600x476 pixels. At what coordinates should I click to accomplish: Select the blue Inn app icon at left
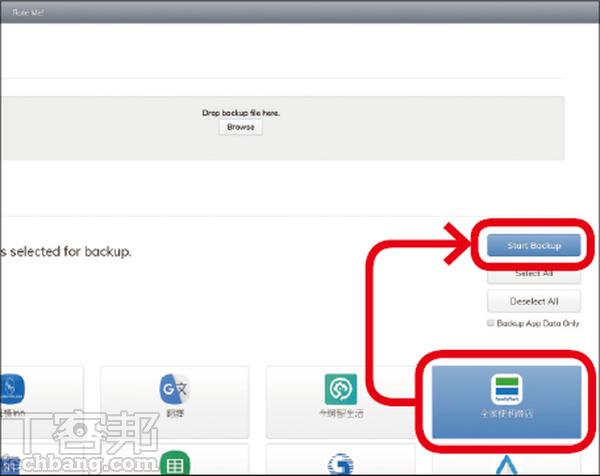pyautogui.click(x=11, y=389)
